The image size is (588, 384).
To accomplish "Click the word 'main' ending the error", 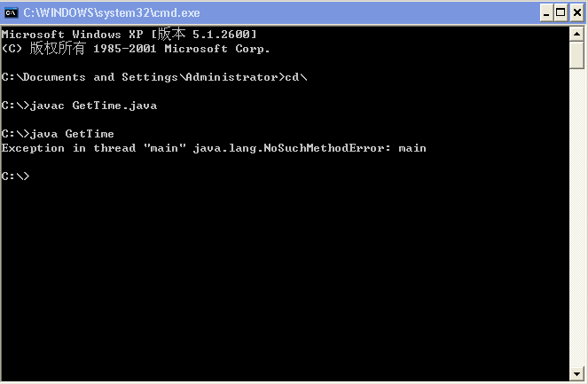I will [412, 148].
